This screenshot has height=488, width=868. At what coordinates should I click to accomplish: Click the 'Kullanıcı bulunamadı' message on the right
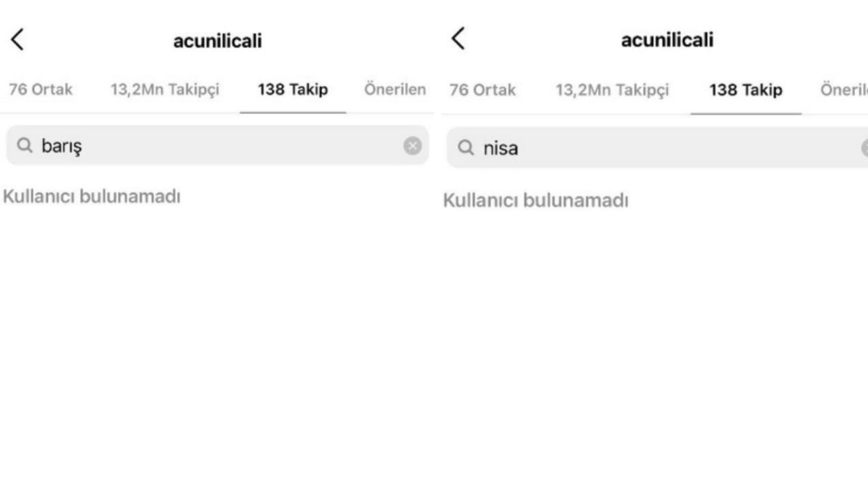pyautogui.click(x=537, y=200)
